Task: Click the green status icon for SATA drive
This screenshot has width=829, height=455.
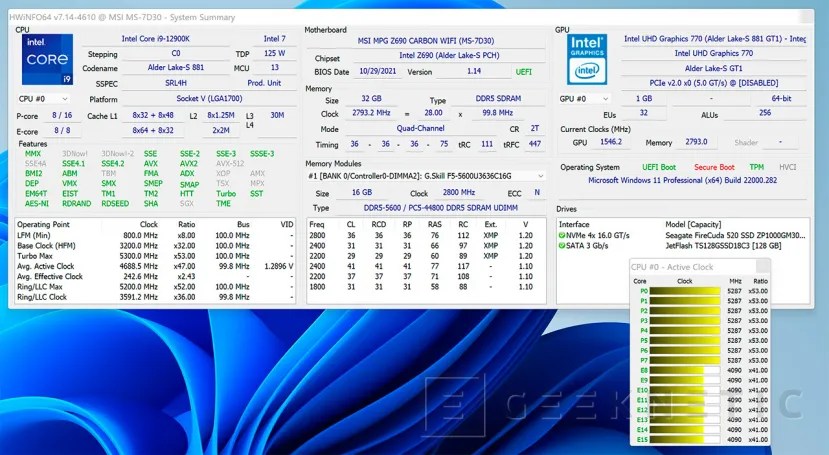Action: pos(562,246)
